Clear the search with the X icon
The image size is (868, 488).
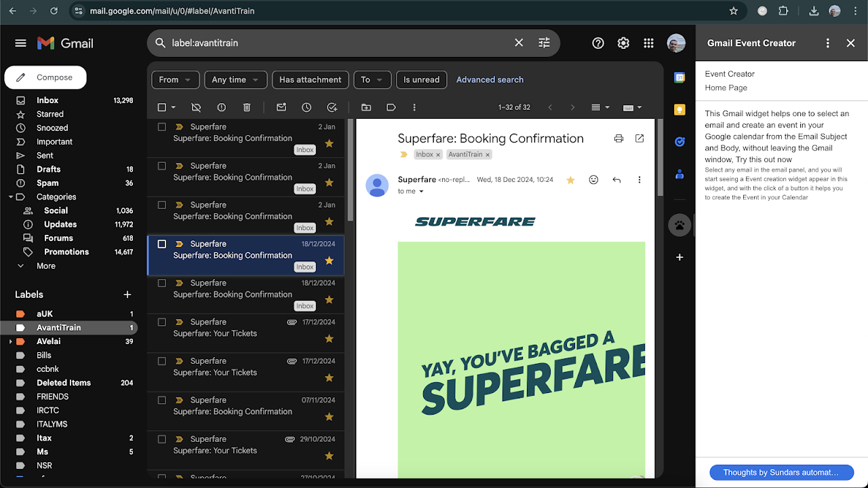coord(519,43)
